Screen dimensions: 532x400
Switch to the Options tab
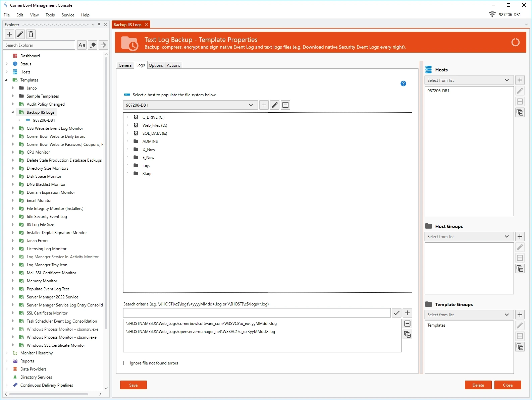[156, 65]
